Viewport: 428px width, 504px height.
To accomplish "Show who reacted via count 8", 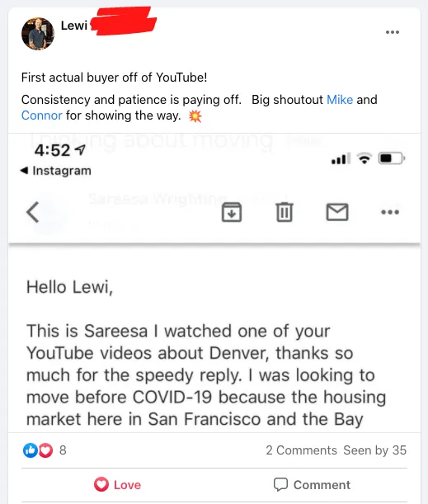I will (x=63, y=450).
